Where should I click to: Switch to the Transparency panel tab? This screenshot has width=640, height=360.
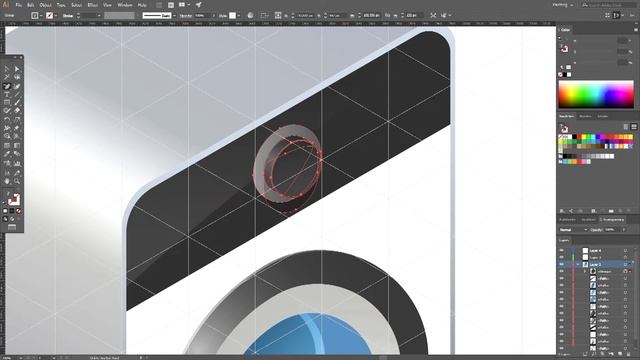coord(613,220)
